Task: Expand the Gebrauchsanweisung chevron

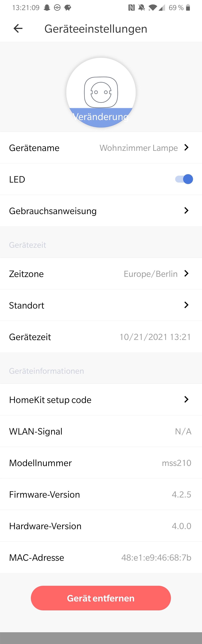Action: point(186,211)
